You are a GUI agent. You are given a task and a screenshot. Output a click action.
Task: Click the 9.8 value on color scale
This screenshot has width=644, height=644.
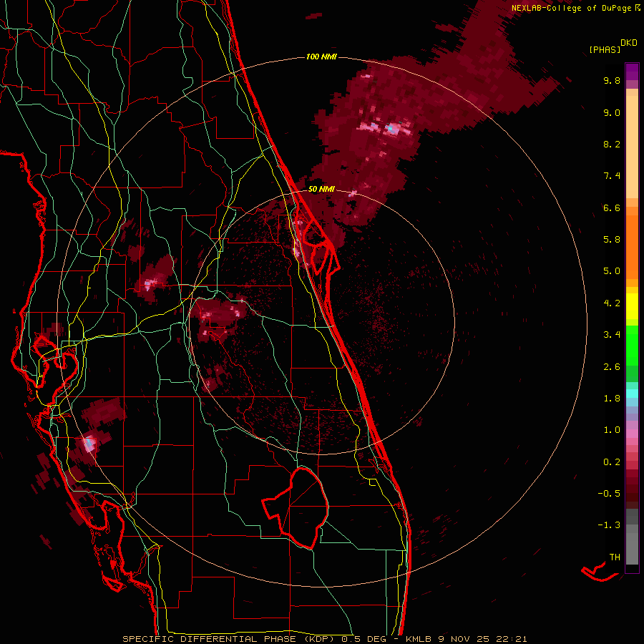[612, 80]
